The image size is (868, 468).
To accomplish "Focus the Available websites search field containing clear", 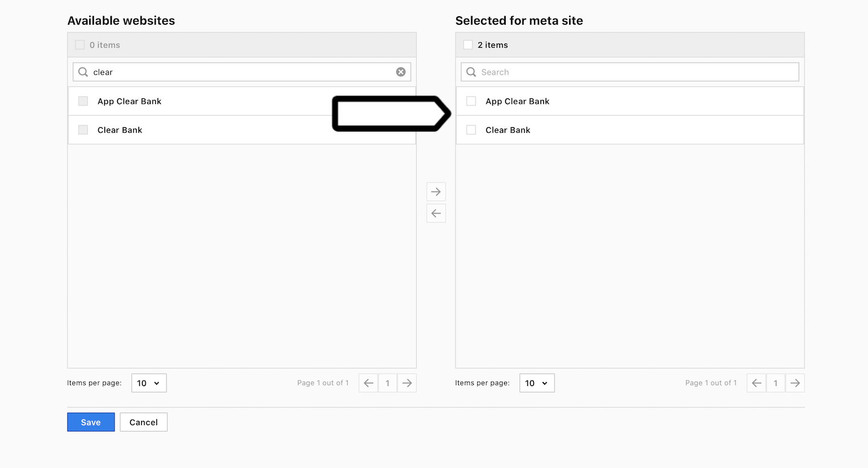I will tap(242, 72).
